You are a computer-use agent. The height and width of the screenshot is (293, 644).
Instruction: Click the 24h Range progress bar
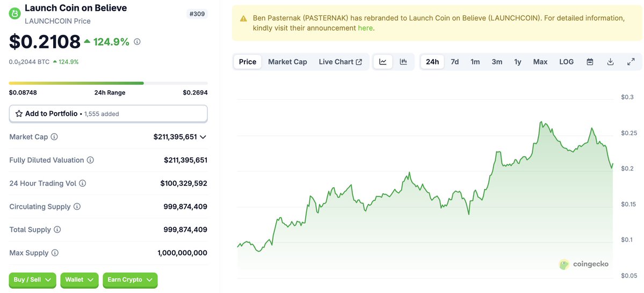108,83
